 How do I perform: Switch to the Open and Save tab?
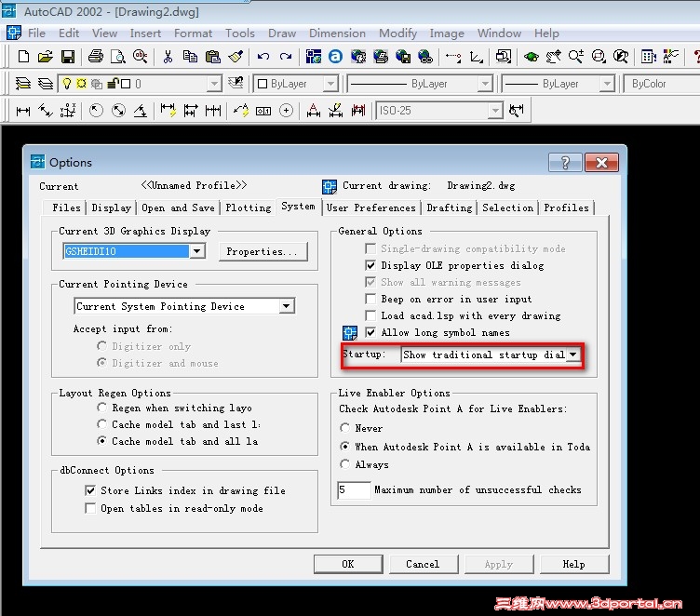[x=178, y=208]
